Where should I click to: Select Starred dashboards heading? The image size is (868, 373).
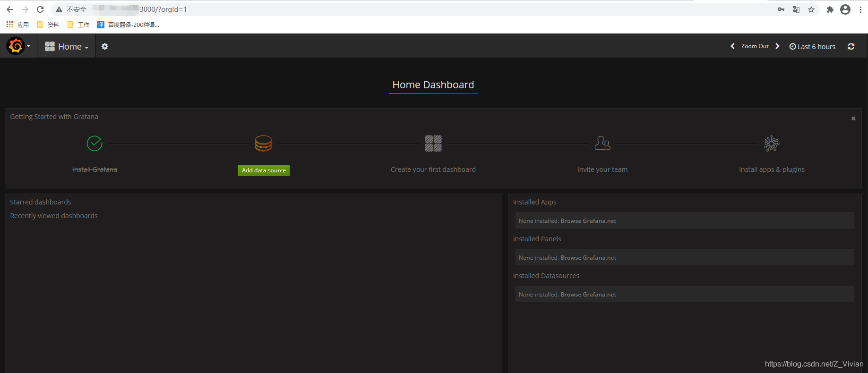pyautogui.click(x=41, y=202)
